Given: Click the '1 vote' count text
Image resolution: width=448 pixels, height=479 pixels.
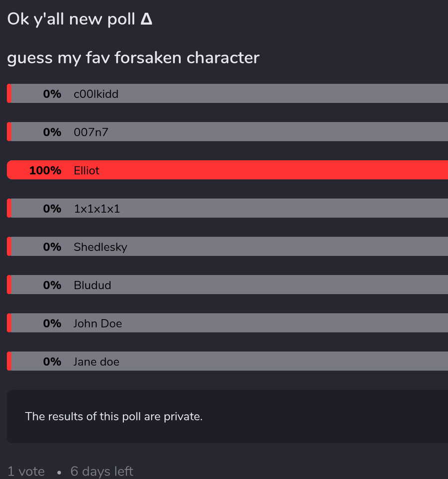Looking at the screenshot, I should (26, 472).
